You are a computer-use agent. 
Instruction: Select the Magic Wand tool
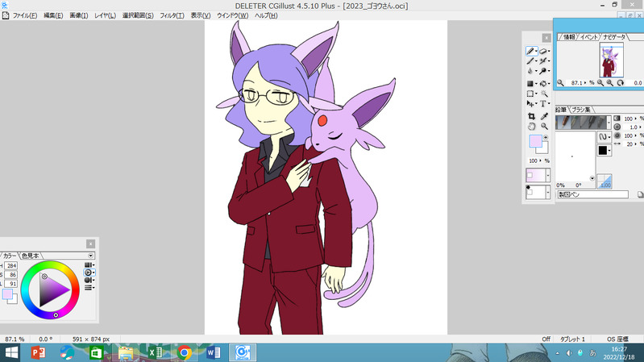click(544, 94)
